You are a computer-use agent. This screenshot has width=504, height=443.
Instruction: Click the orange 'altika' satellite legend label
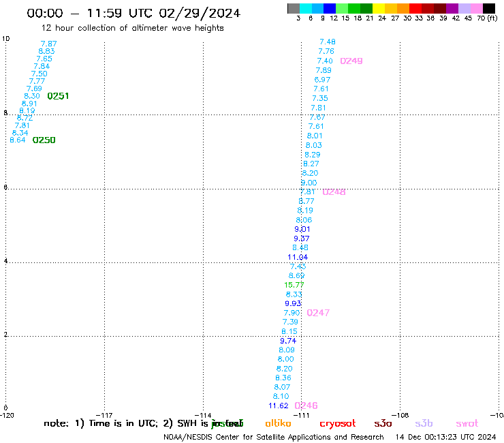[279, 423]
